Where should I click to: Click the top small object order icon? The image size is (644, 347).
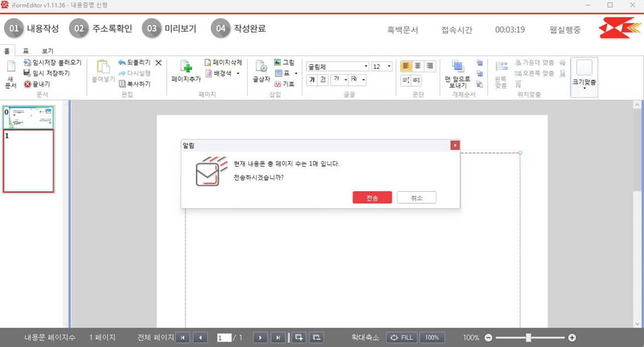coord(479,63)
